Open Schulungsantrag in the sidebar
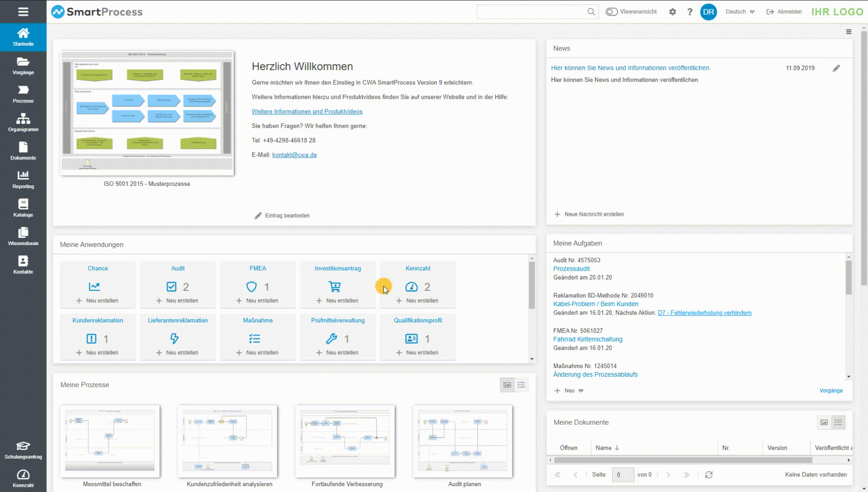 point(23,450)
